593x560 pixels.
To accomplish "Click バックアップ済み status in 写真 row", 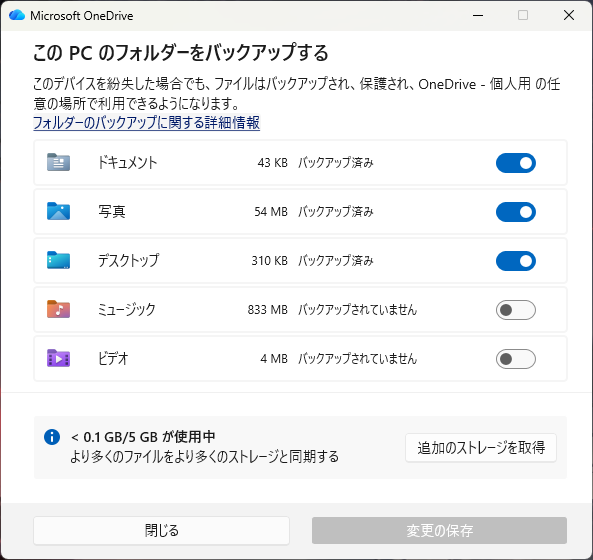I will tap(336, 211).
